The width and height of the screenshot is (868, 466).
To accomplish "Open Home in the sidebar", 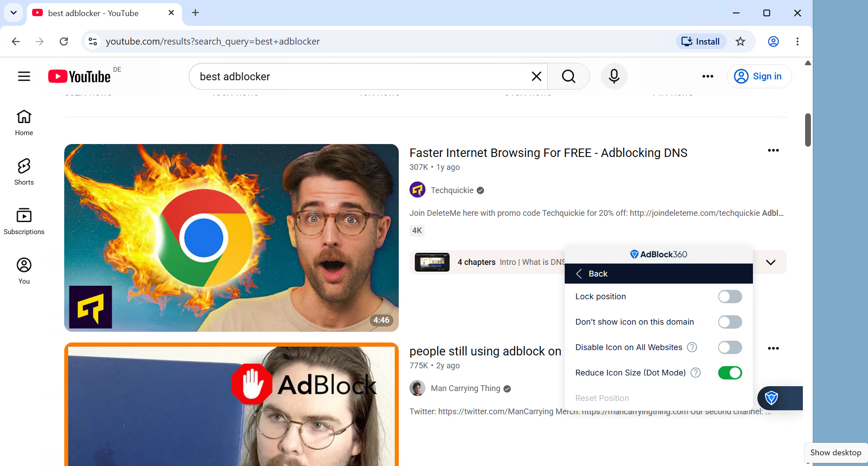I will (24, 123).
